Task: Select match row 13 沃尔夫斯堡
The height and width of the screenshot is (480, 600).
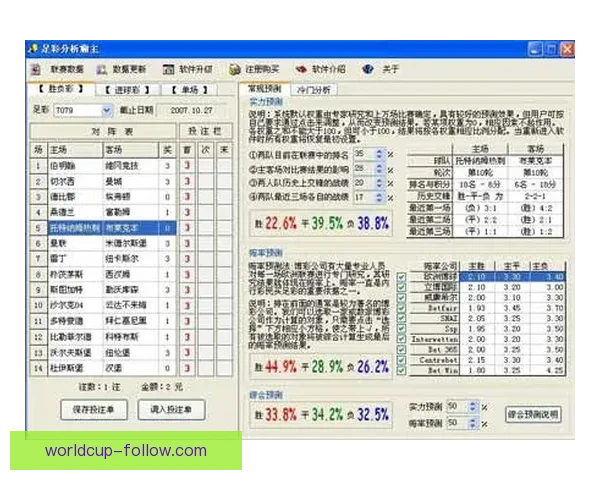Action: click(103, 353)
